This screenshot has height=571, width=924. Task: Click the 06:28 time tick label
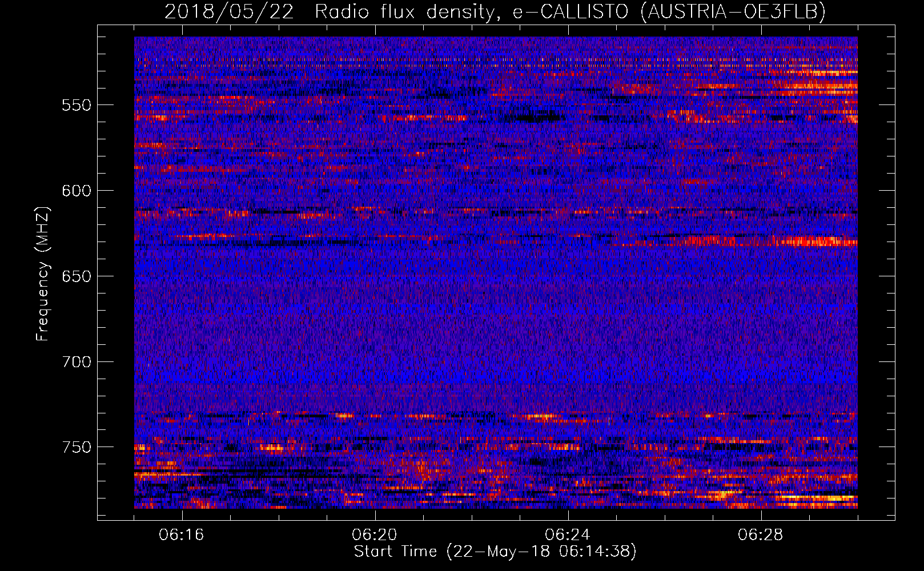point(761,535)
